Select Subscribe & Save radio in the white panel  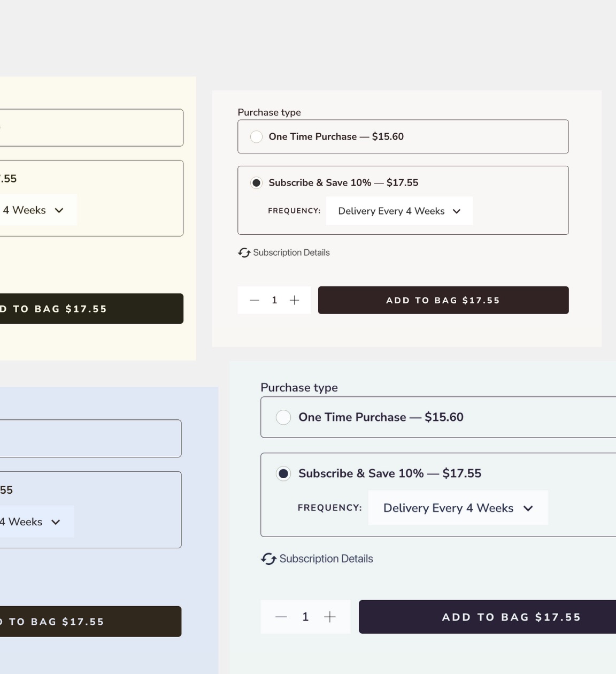(257, 183)
